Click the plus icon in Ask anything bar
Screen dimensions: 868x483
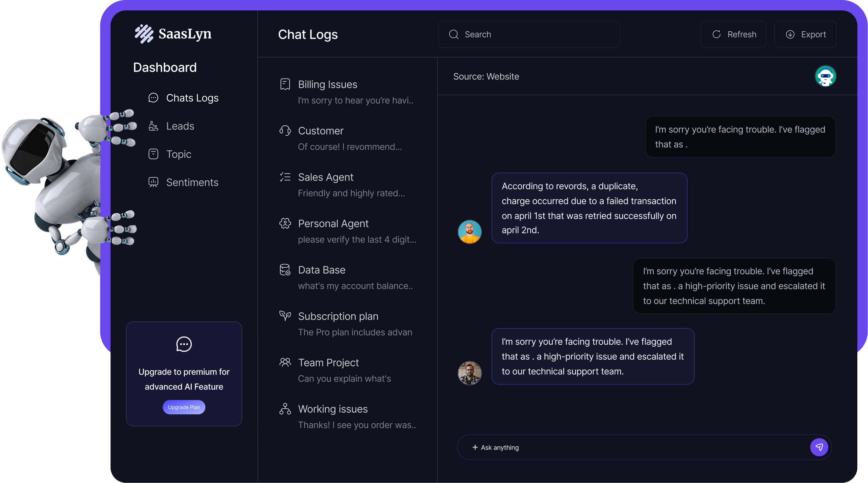click(x=475, y=447)
